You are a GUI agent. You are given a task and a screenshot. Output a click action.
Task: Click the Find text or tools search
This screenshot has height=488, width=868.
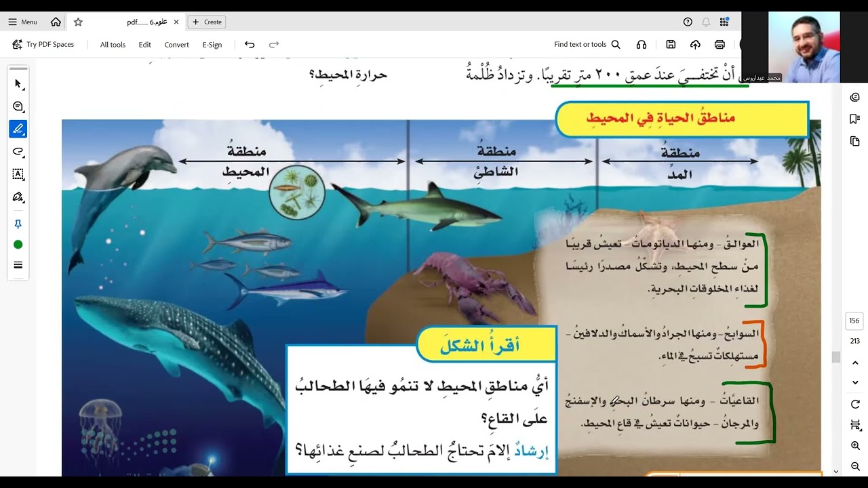pyautogui.click(x=587, y=45)
